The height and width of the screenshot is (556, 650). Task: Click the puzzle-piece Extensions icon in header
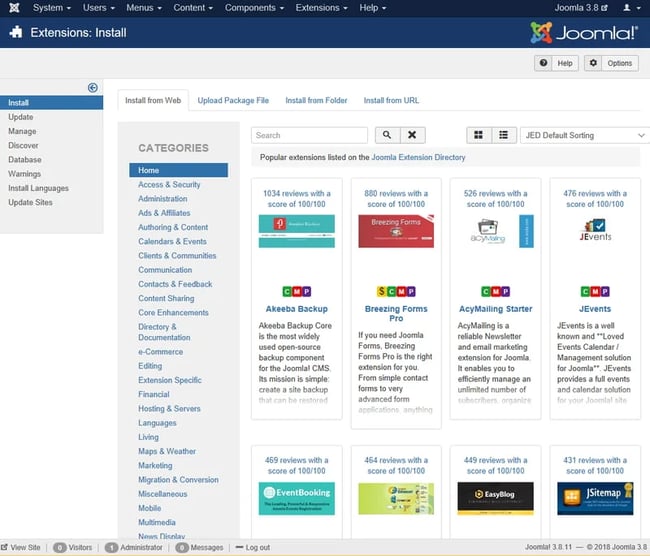16,32
